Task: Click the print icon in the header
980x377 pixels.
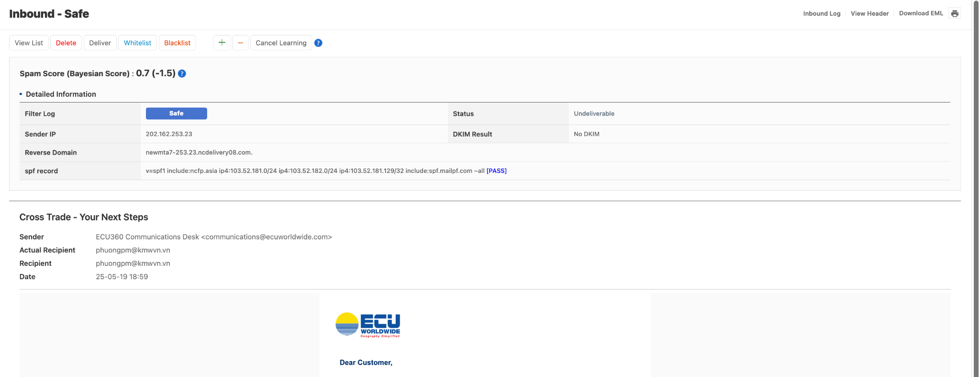Action: 955,13
